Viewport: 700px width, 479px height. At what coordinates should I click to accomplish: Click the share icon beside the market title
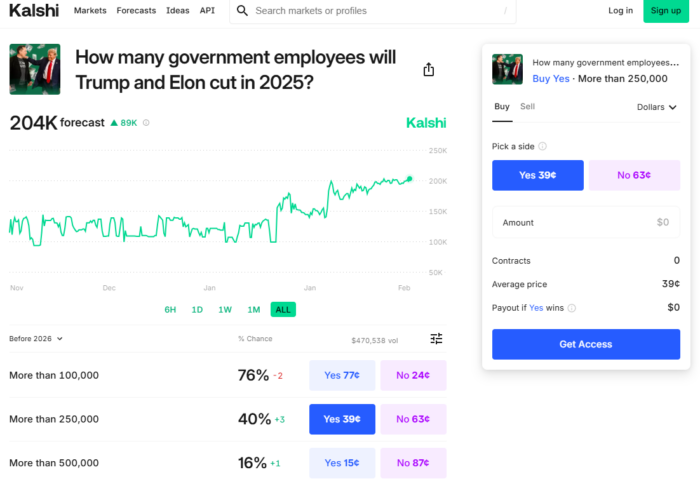[429, 70]
